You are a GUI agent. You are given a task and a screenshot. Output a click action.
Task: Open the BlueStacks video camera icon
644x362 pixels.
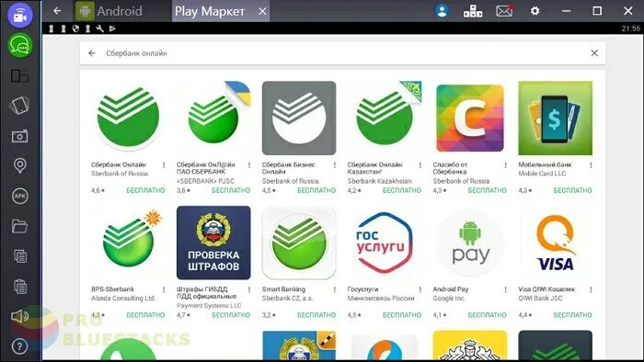point(19,16)
